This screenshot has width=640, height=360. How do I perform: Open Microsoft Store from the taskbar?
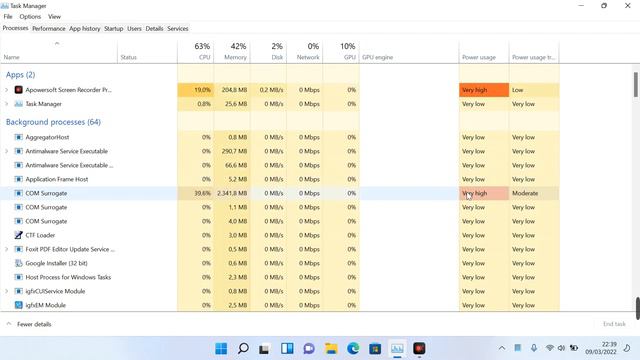click(x=375, y=349)
